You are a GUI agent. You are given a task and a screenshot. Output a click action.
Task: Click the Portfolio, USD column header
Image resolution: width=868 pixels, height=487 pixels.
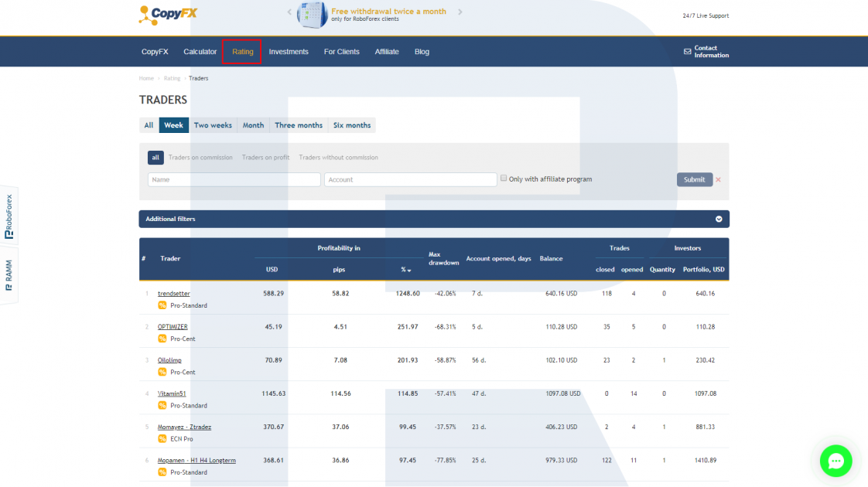pyautogui.click(x=703, y=270)
